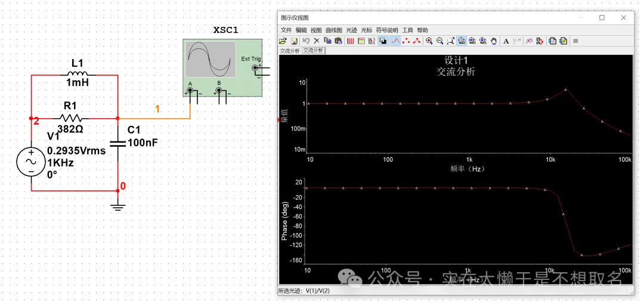Select the 'A' text annotation tool
The width and height of the screenshot is (644, 305).
point(506,41)
